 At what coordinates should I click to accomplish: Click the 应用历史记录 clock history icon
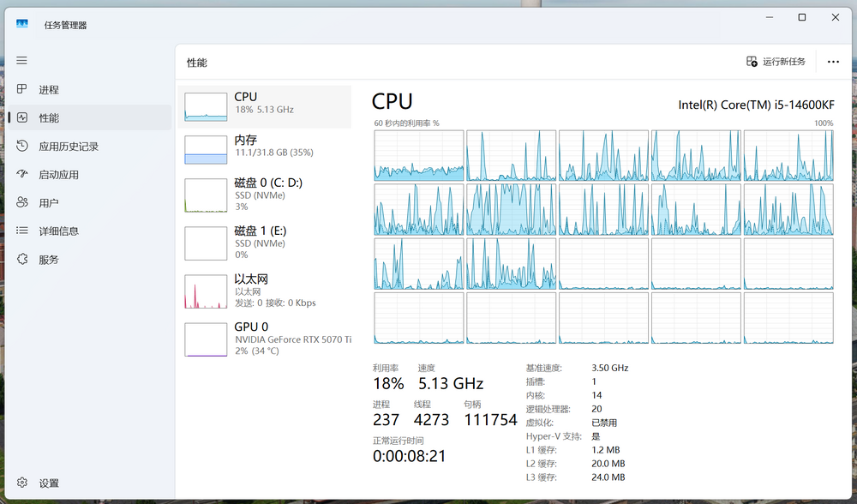(x=22, y=146)
